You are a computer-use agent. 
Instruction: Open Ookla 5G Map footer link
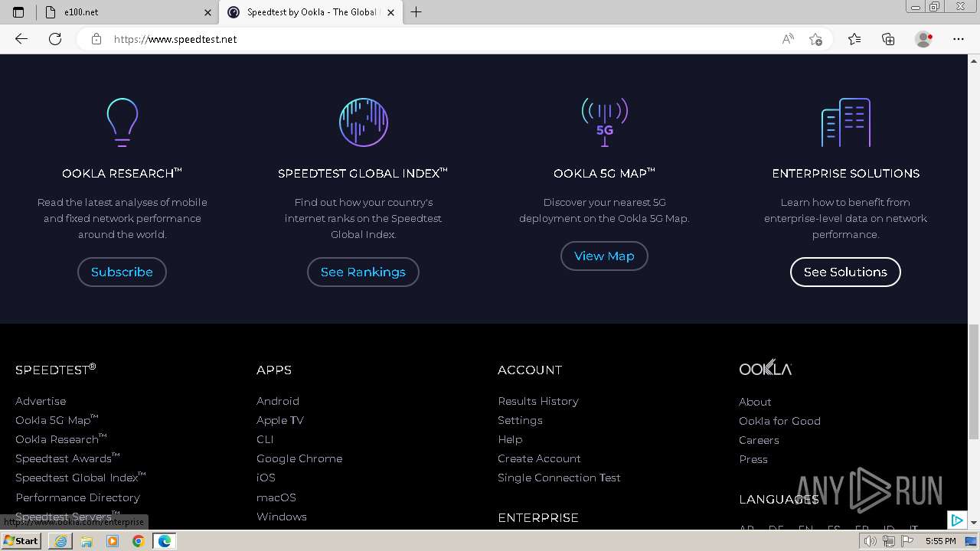57,420
